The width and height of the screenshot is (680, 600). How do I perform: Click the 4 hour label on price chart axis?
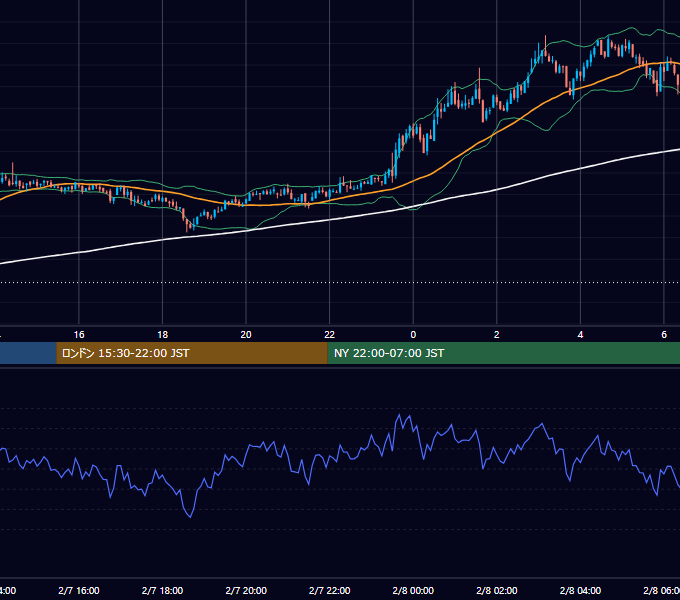tap(580, 335)
